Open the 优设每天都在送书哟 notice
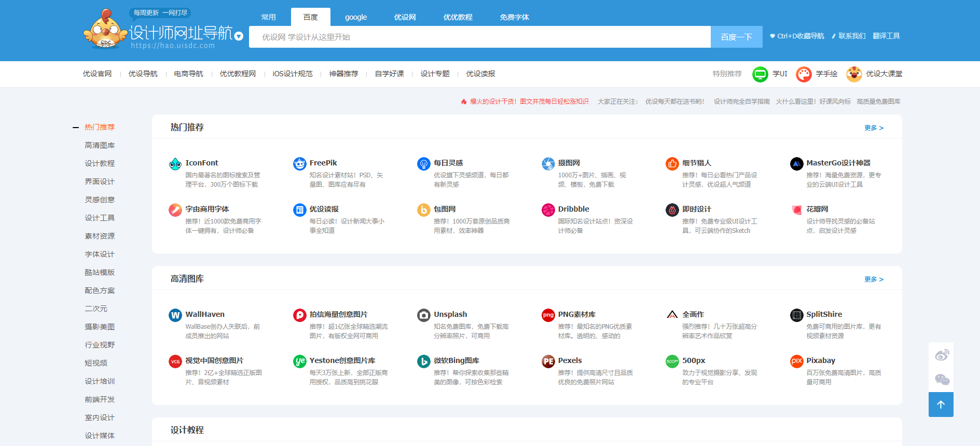Screen dimensions: 980x446 [675, 102]
